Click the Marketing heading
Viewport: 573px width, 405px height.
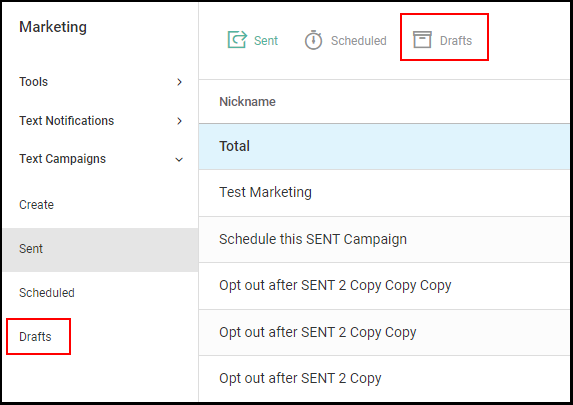(x=53, y=27)
